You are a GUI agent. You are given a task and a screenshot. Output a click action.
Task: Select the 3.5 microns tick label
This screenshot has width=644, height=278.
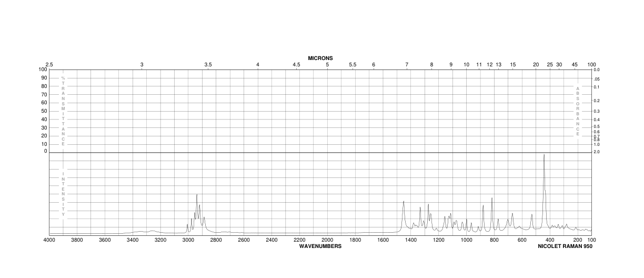(208, 65)
